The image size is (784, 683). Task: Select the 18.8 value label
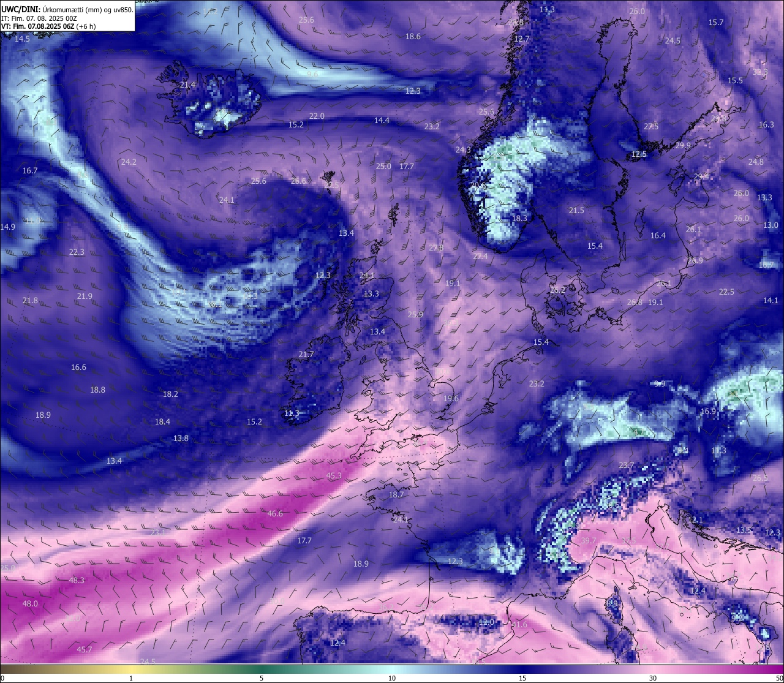pos(97,390)
